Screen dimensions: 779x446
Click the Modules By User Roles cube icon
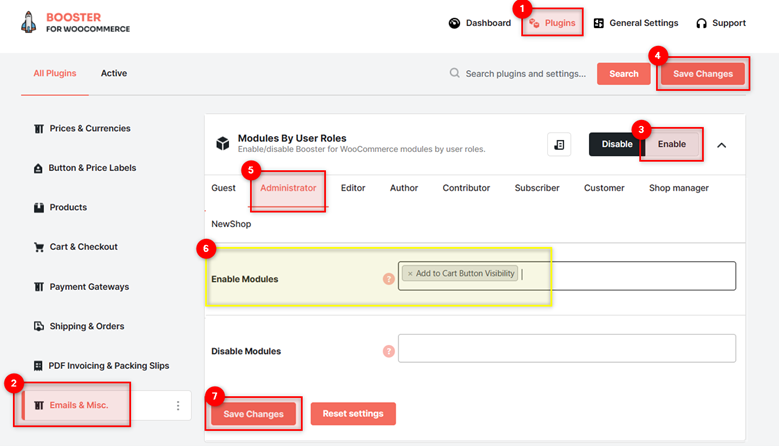click(223, 144)
